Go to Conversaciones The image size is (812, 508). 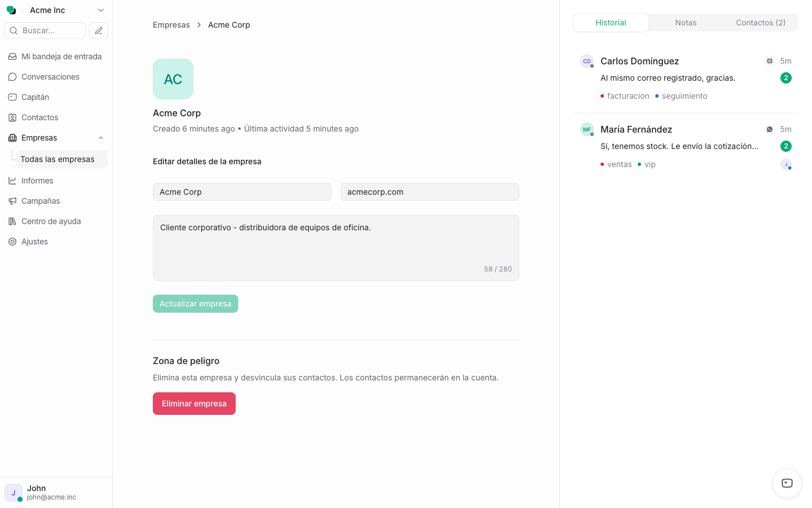click(x=56, y=77)
